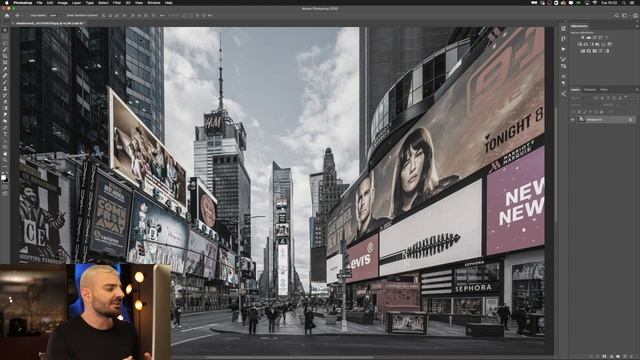640x360 pixels.
Task: Click the background color swatch
Action: click(7, 180)
